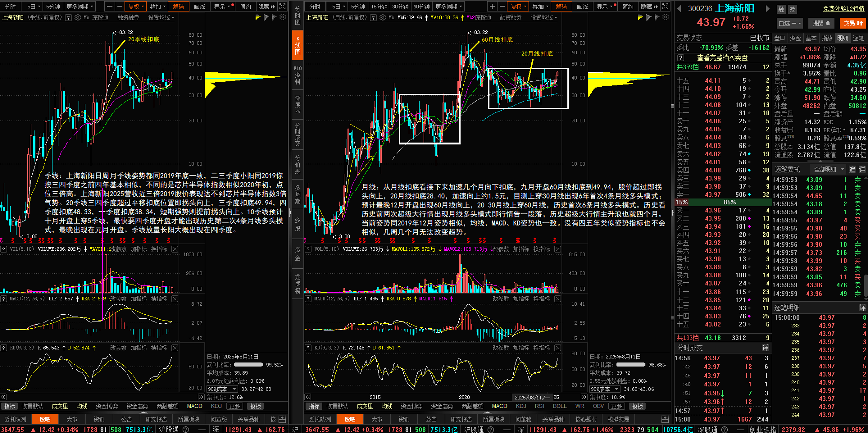Viewport: 868px width, 433px height.
Task: Click the 提醒 alert button
Action: coord(821,23)
